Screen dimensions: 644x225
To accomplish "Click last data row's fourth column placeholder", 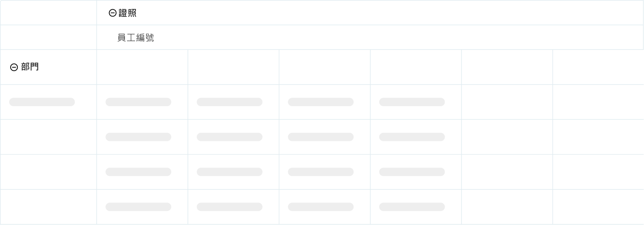I will point(412,207).
